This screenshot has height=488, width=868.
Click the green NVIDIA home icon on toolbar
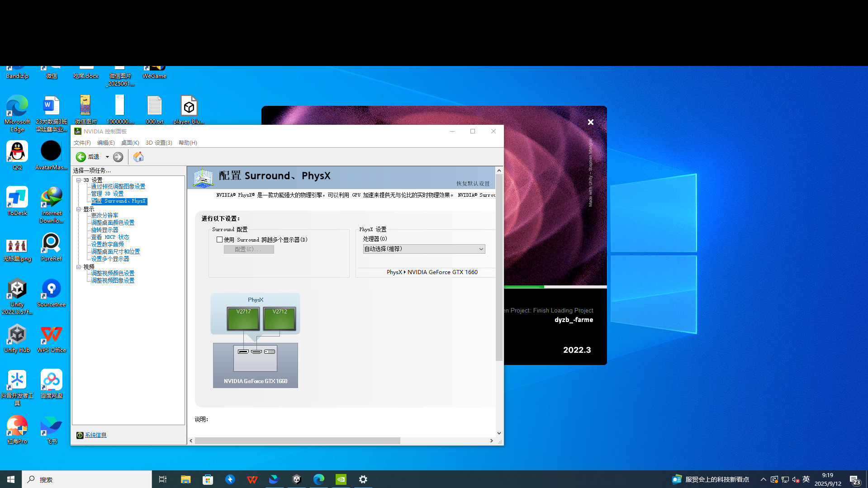(x=138, y=156)
